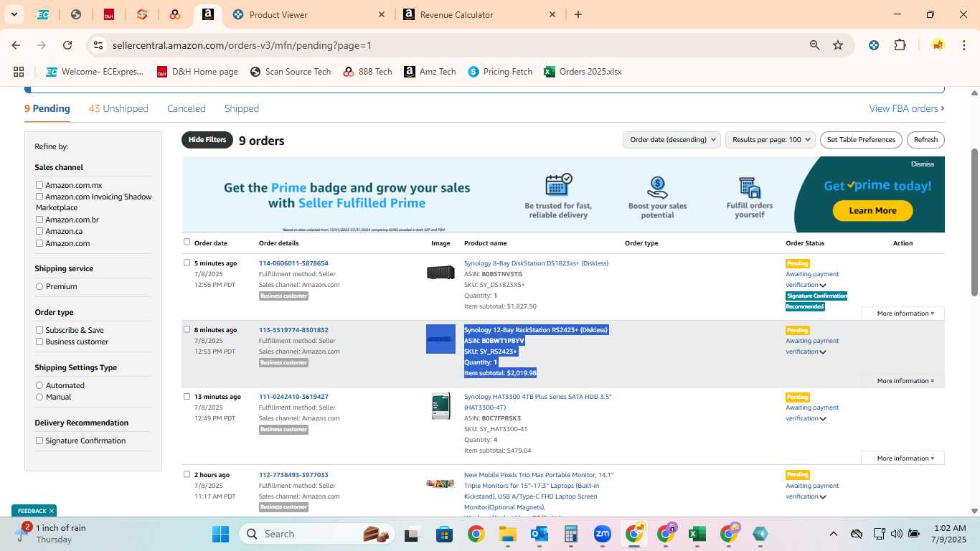This screenshot has width=980, height=551.
Task: Select the Canceled tab
Action: tap(187, 108)
